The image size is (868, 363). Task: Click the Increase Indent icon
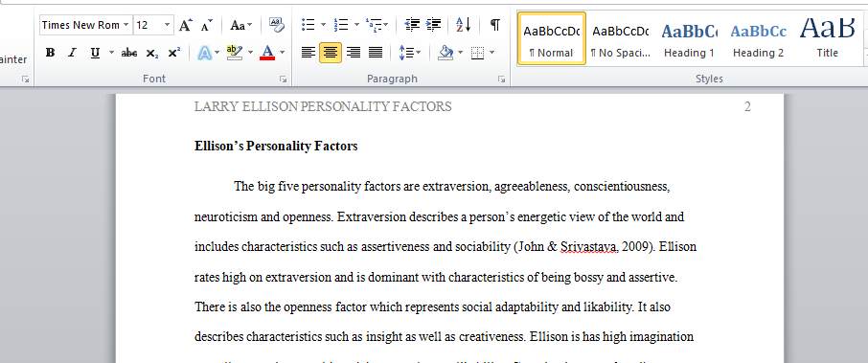point(433,25)
